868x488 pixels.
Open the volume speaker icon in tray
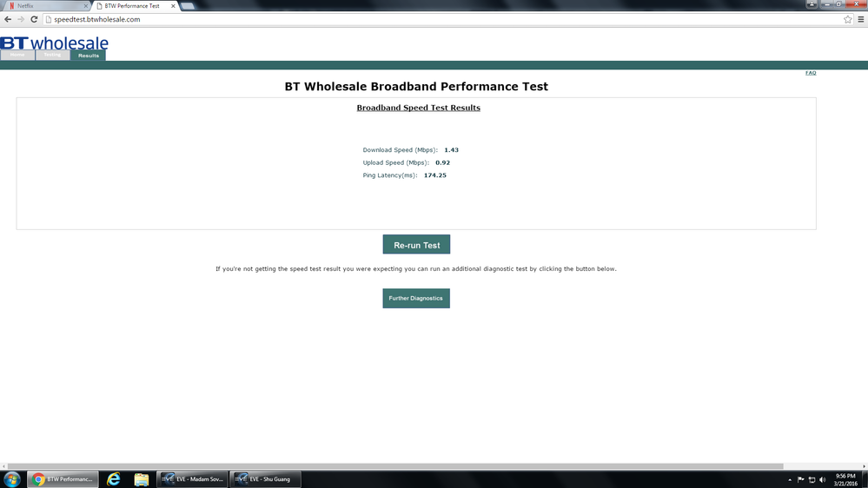(822, 479)
